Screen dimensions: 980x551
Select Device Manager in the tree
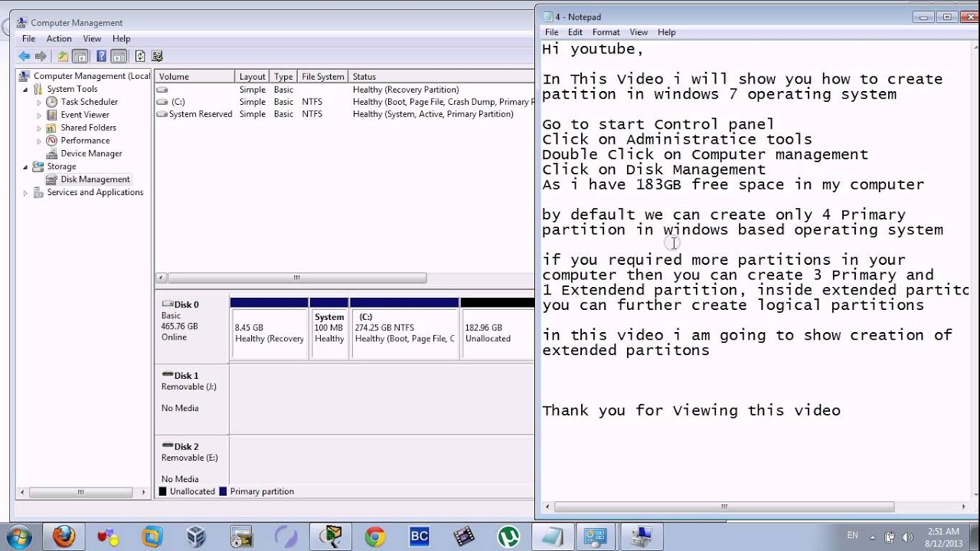point(91,154)
